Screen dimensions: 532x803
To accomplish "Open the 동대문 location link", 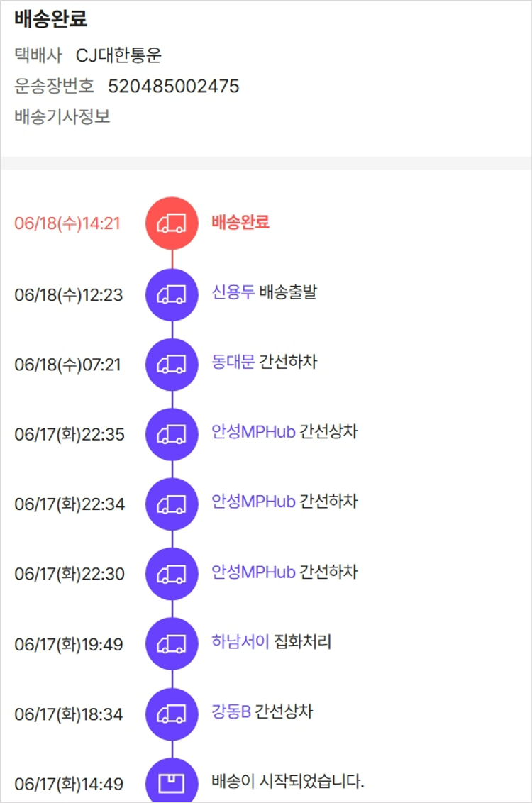I will click(x=233, y=362).
